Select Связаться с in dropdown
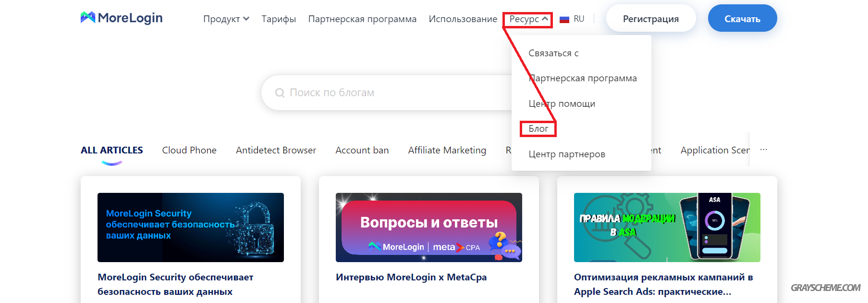The height and width of the screenshot is (303, 868). coord(553,53)
